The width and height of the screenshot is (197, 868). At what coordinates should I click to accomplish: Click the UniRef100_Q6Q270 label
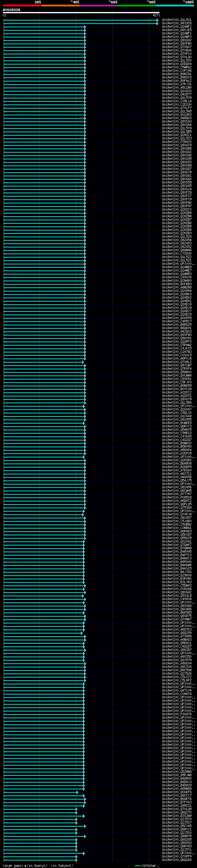click(176, 812)
